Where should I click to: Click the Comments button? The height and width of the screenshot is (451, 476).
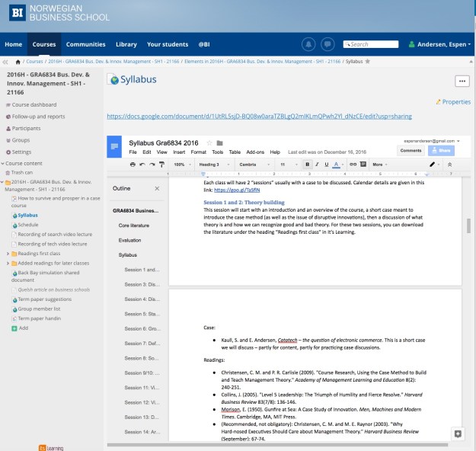click(411, 151)
